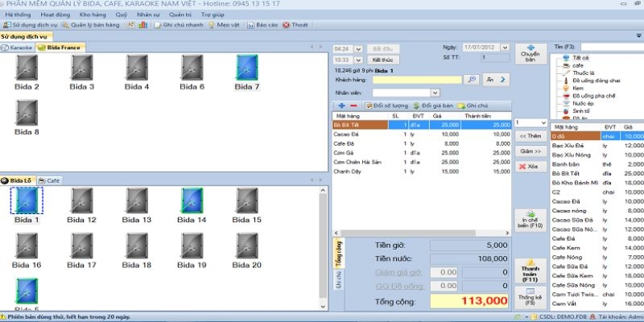The width and height of the screenshot is (644, 322).
Task: Open the start time 04:24 dropdown
Action: pos(358,49)
